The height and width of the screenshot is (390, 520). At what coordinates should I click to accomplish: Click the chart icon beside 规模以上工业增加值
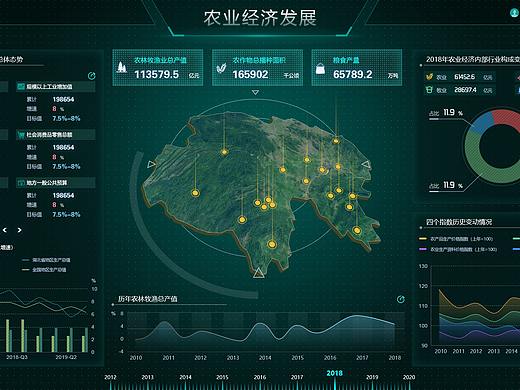pos(21,86)
